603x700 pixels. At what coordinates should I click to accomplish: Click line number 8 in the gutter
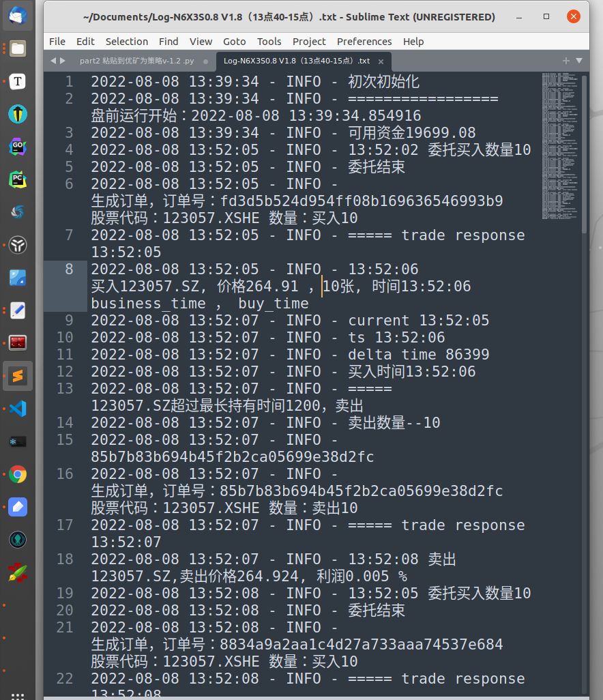[69, 269]
